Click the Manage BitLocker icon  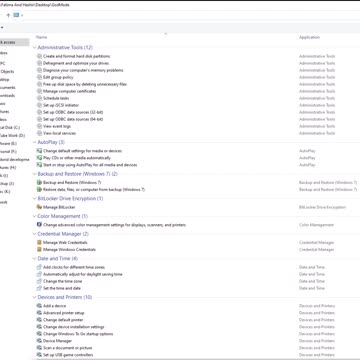(39, 207)
